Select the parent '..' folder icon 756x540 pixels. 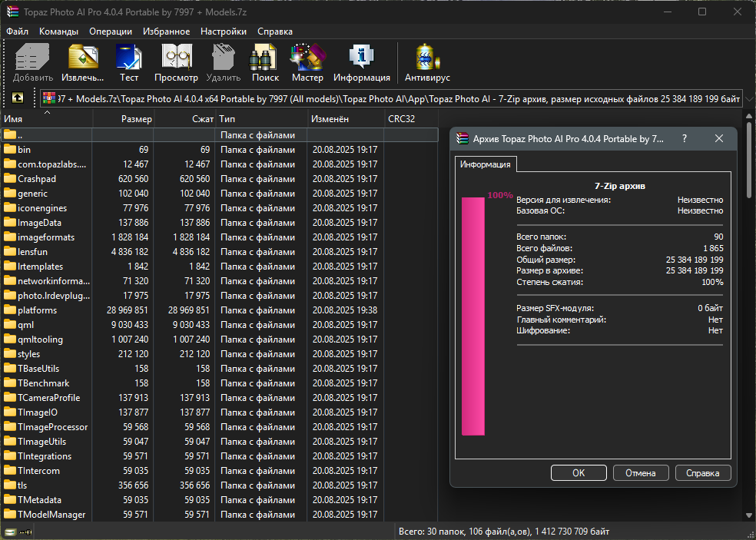point(10,135)
